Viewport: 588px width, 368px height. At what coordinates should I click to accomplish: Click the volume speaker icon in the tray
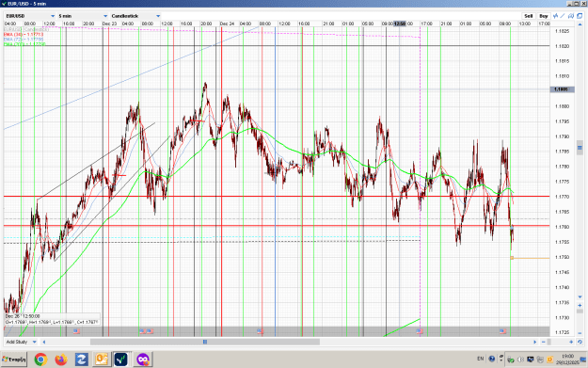coord(520,360)
